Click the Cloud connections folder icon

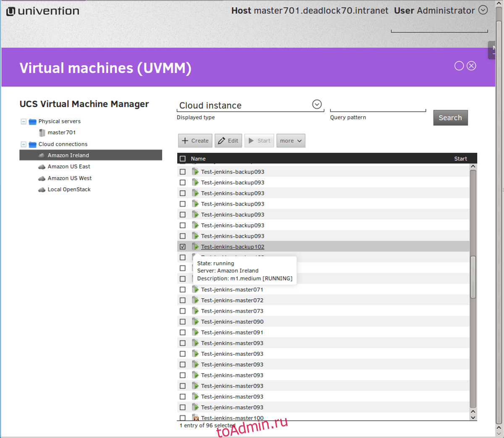[32, 144]
